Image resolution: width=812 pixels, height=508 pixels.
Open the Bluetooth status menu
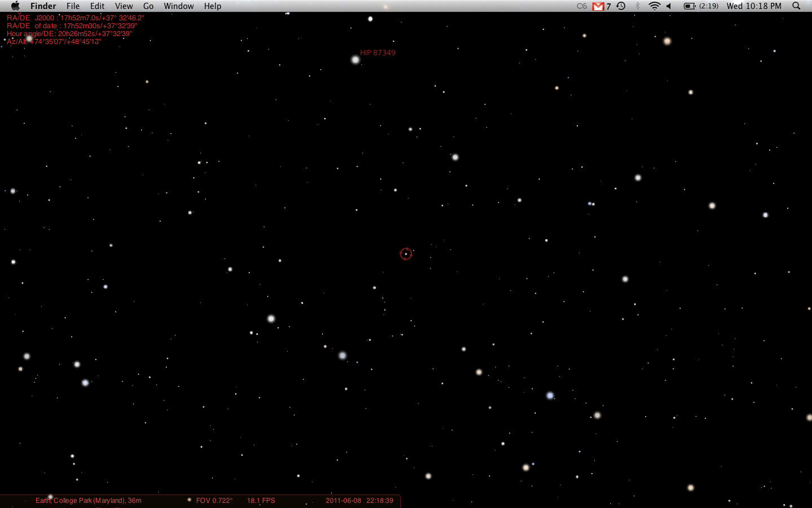click(638, 6)
